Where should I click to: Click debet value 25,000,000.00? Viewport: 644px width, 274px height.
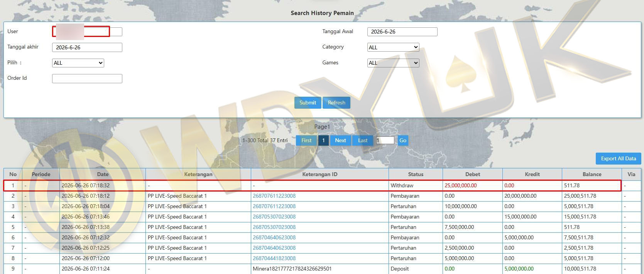tap(461, 185)
